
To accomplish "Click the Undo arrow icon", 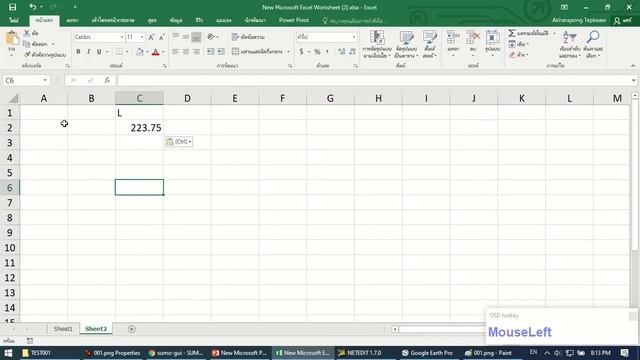I will [x=32, y=7].
